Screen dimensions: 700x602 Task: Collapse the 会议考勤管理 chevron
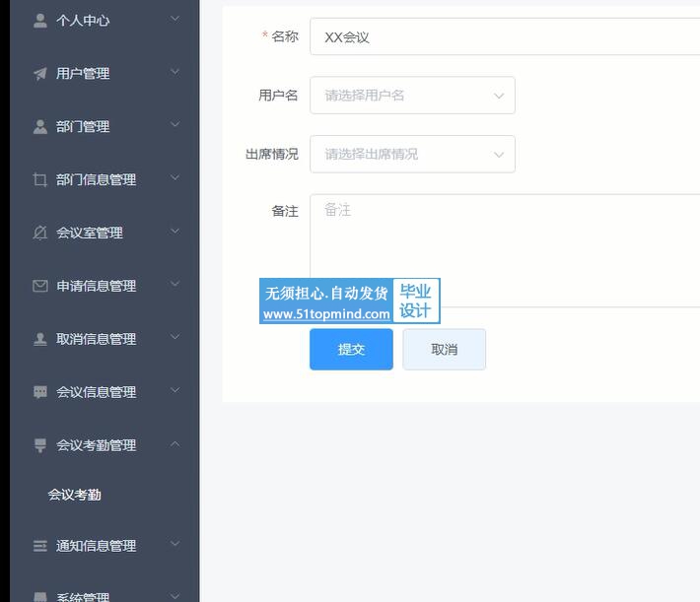[175, 444]
